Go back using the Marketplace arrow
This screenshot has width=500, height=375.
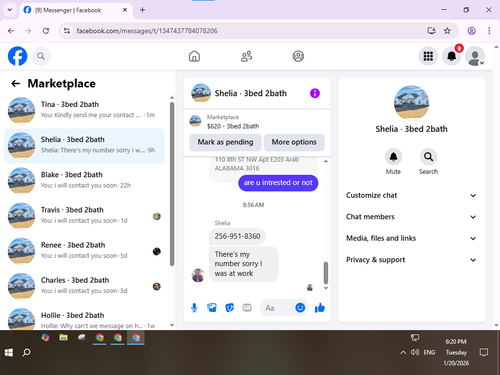[15, 83]
